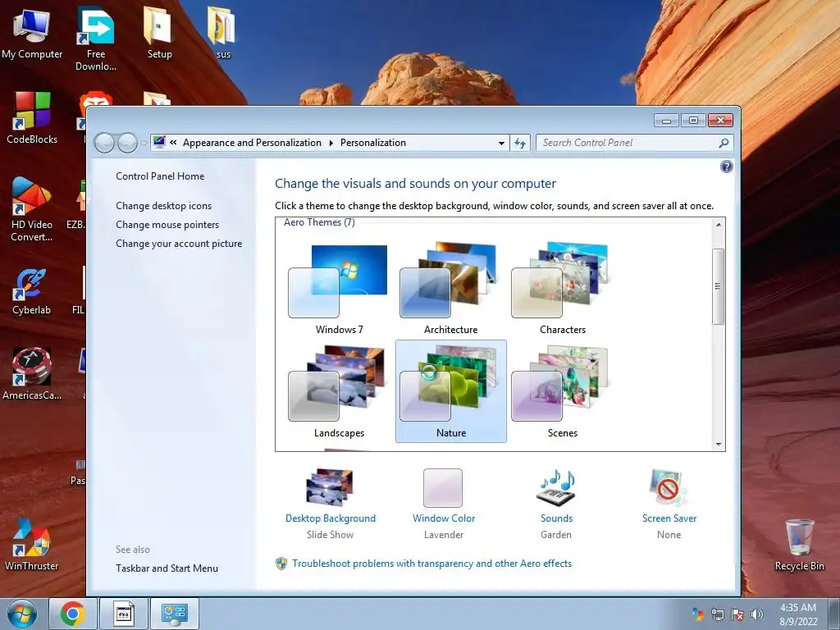Open Taskbar and Start Menu link
The height and width of the screenshot is (630, 840).
point(167,568)
